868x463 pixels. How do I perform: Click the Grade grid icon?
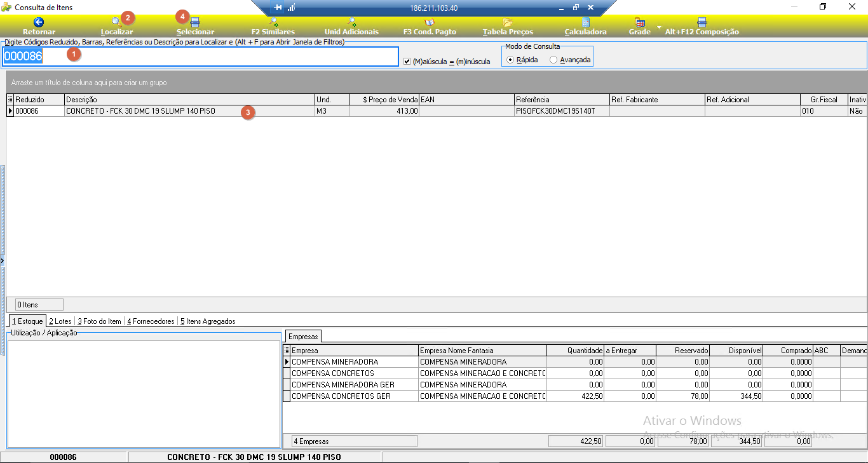(x=640, y=22)
